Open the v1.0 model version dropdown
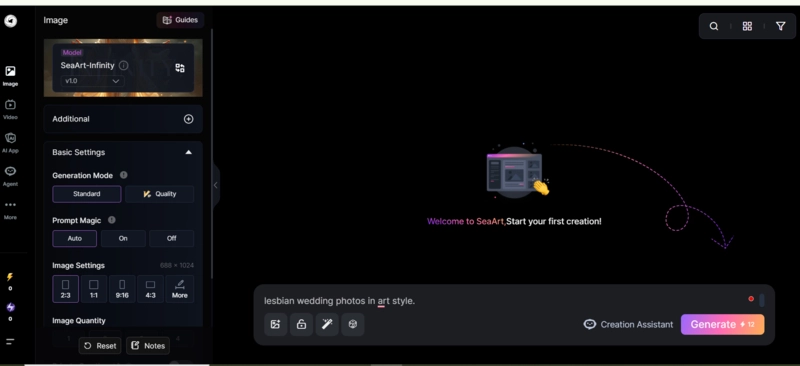This screenshot has width=800, height=366. (x=92, y=81)
